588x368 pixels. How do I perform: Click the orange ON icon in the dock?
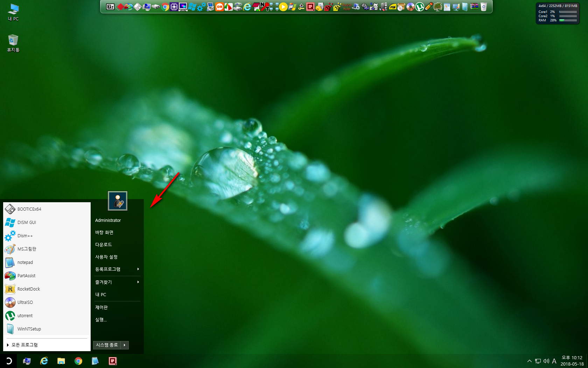(219, 7)
